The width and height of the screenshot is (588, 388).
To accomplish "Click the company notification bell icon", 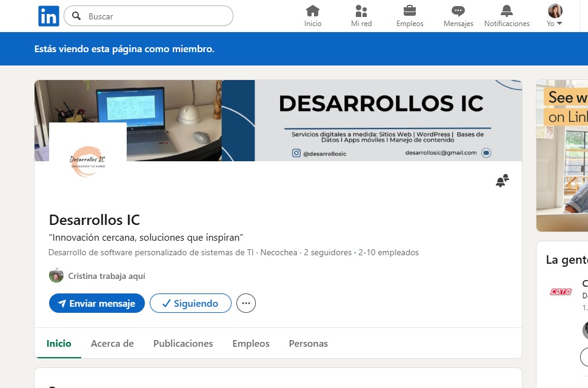I will click(502, 181).
